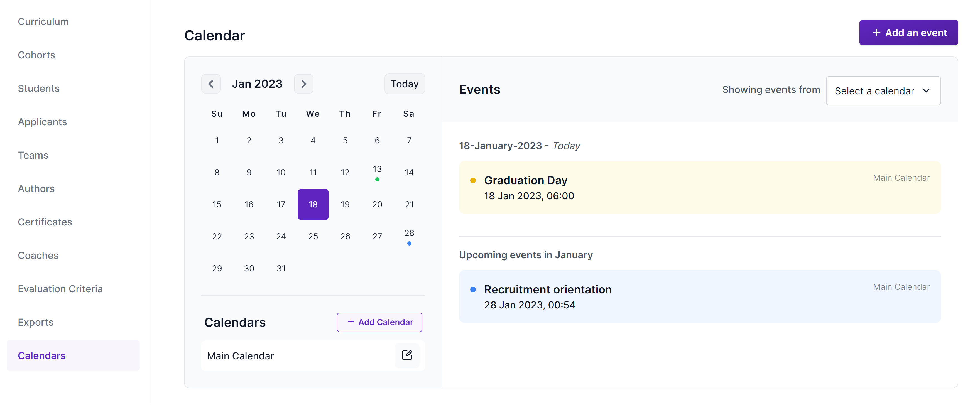The height and width of the screenshot is (405, 980).
Task: Open the Select a calendar dropdown
Action: pos(883,90)
